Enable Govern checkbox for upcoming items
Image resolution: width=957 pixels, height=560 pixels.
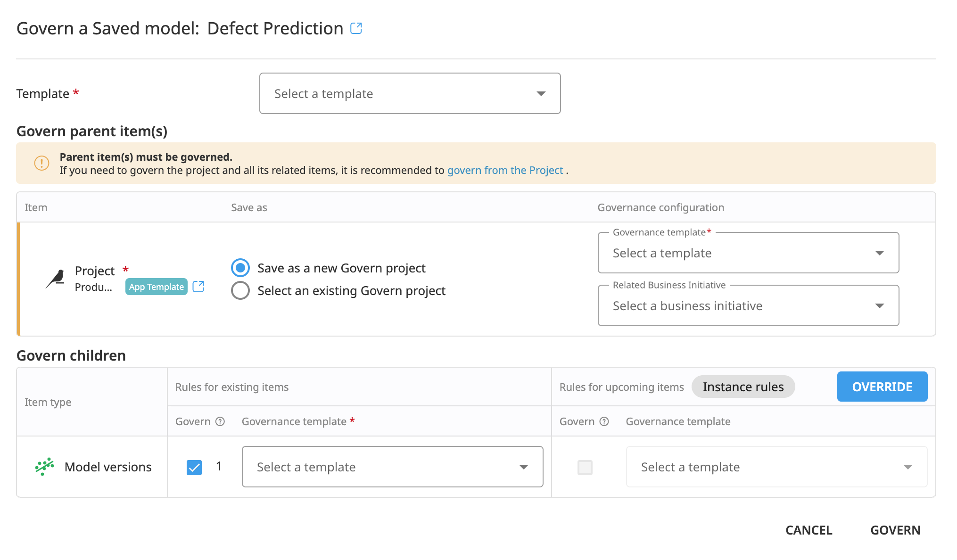[585, 467]
